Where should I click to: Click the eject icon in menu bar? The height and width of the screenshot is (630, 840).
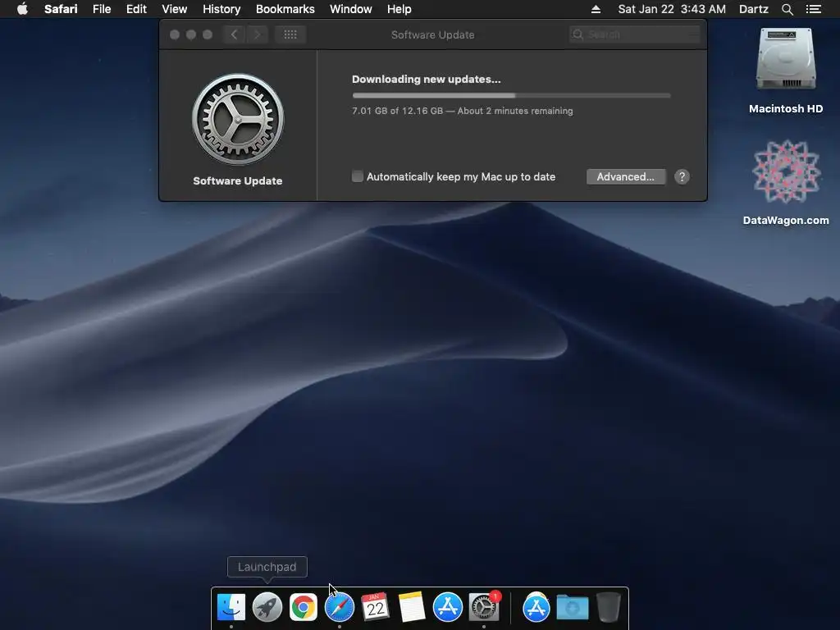(x=596, y=9)
